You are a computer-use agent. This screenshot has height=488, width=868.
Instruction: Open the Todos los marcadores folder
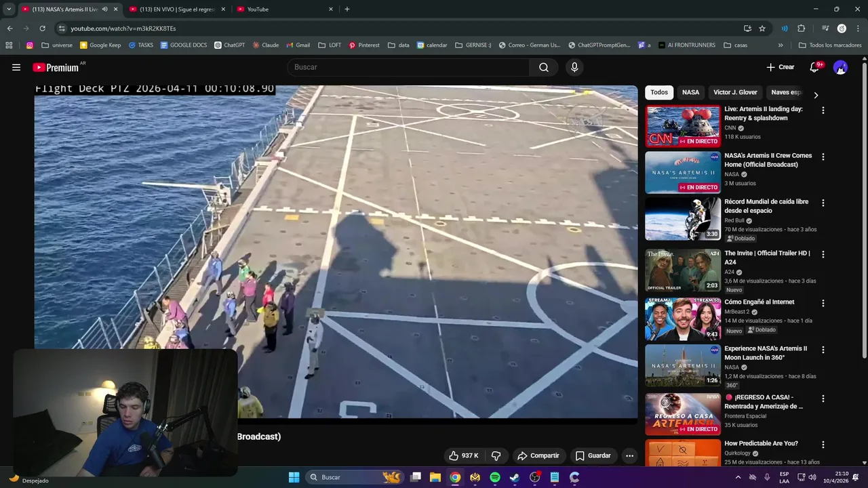pyautogui.click(x=830, y=45)
